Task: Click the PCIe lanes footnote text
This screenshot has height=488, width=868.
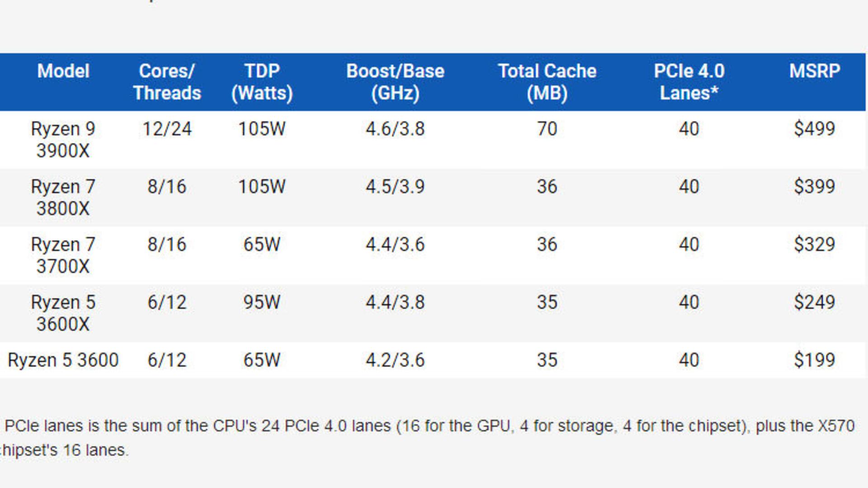Action: pyautogui.click(x=427, y=438)
